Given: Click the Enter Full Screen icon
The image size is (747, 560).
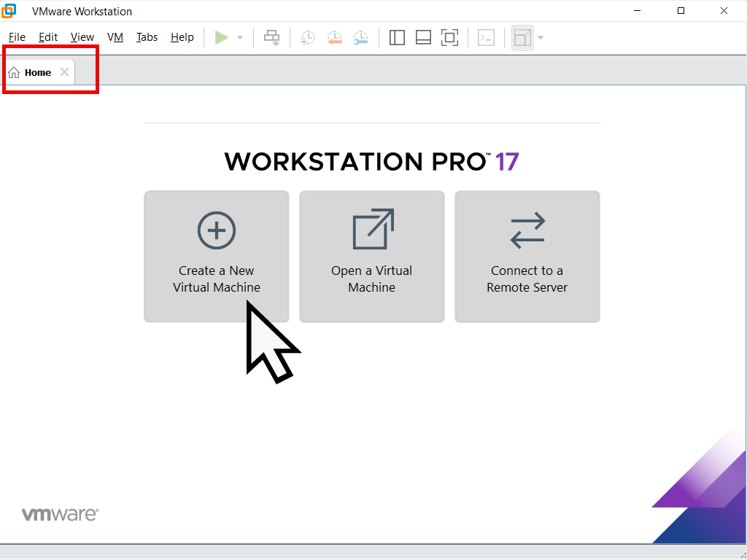Looking at the screenshot, I should [449, 37].
